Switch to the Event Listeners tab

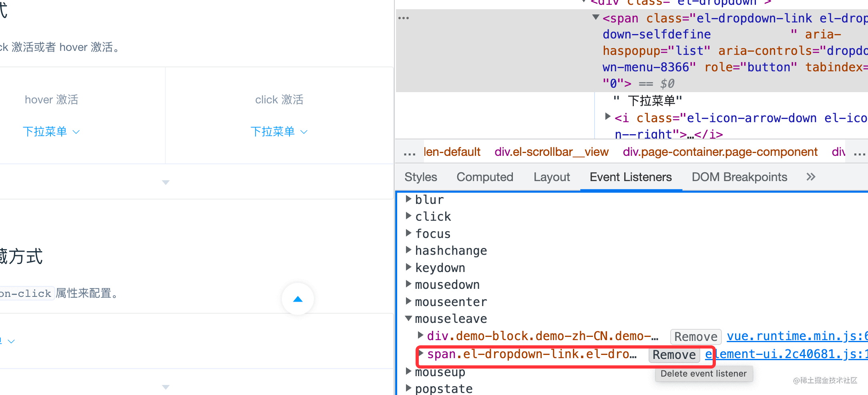click(631, 177)
